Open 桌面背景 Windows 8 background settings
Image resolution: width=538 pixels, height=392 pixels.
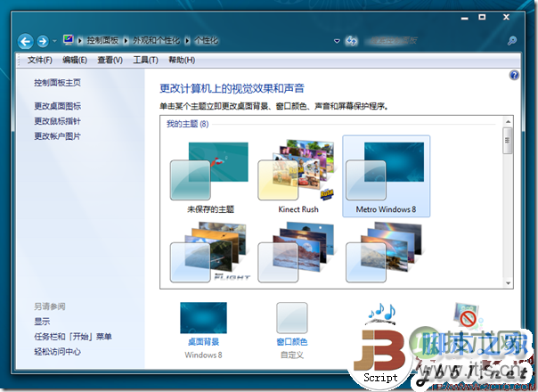click(203, 331)
